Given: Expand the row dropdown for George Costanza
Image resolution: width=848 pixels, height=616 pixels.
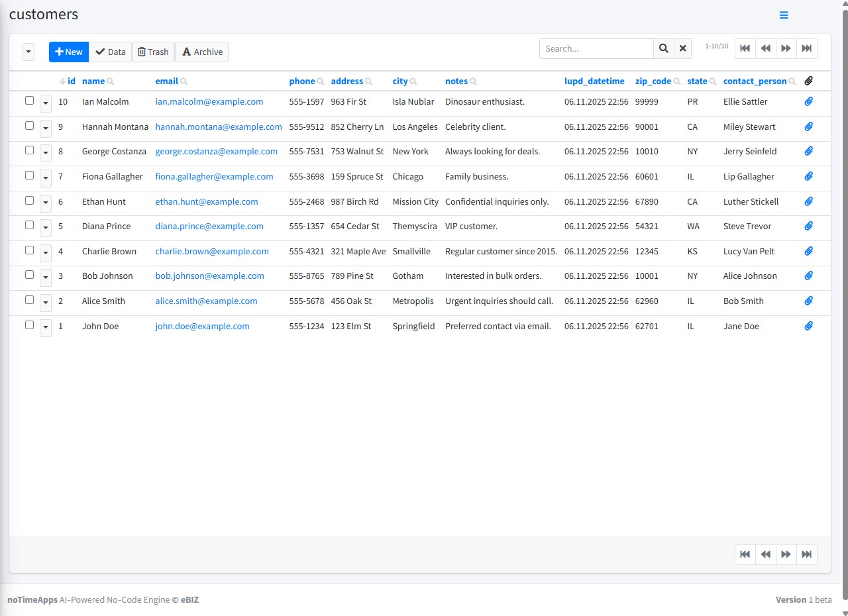Looking at the screenshot, I should [x=46, y=152].
